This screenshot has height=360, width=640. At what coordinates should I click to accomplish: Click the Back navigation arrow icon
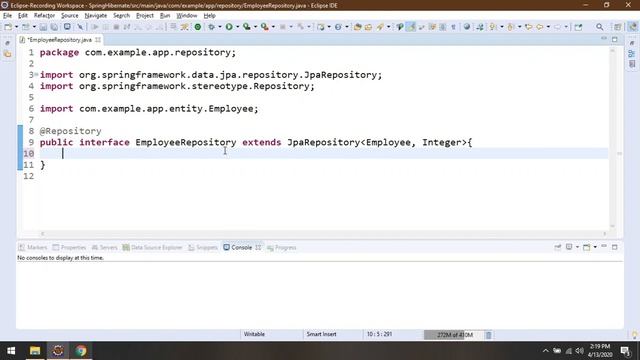tap(540, 27)
